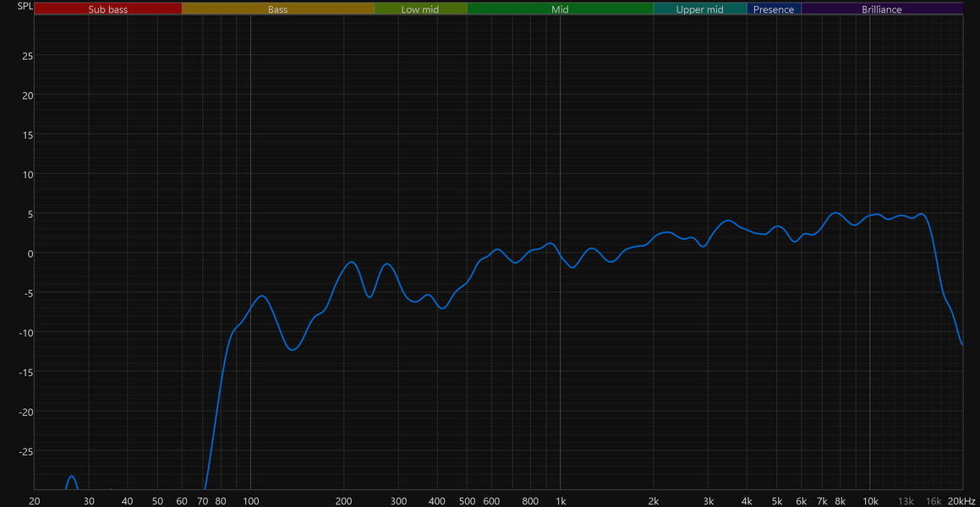Click the 200 Hz frequency label

click(344, 501)
